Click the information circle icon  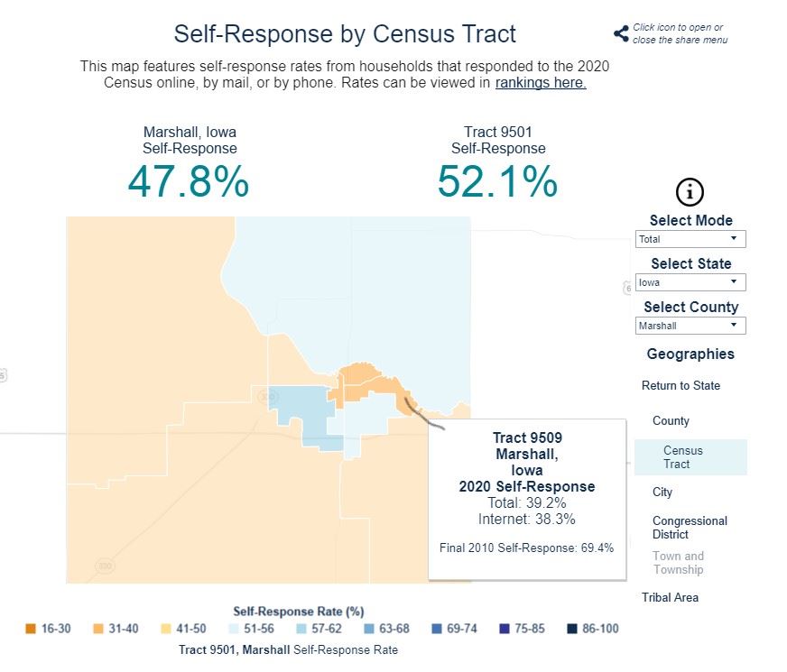coord(690,191)
